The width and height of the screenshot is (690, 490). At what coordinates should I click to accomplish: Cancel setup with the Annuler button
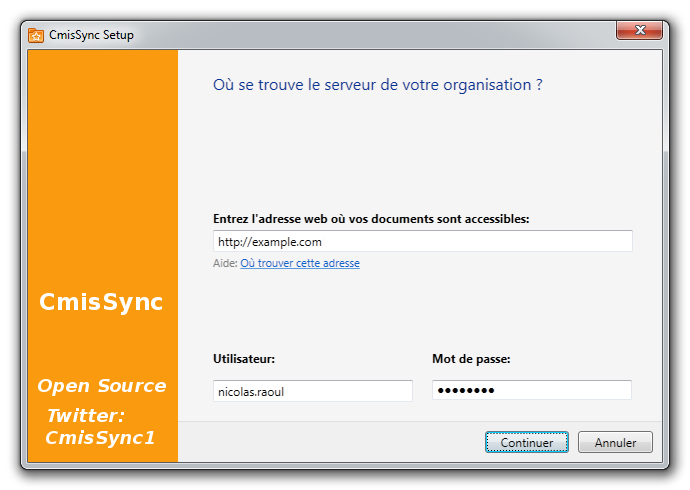(x=615, y=442)
